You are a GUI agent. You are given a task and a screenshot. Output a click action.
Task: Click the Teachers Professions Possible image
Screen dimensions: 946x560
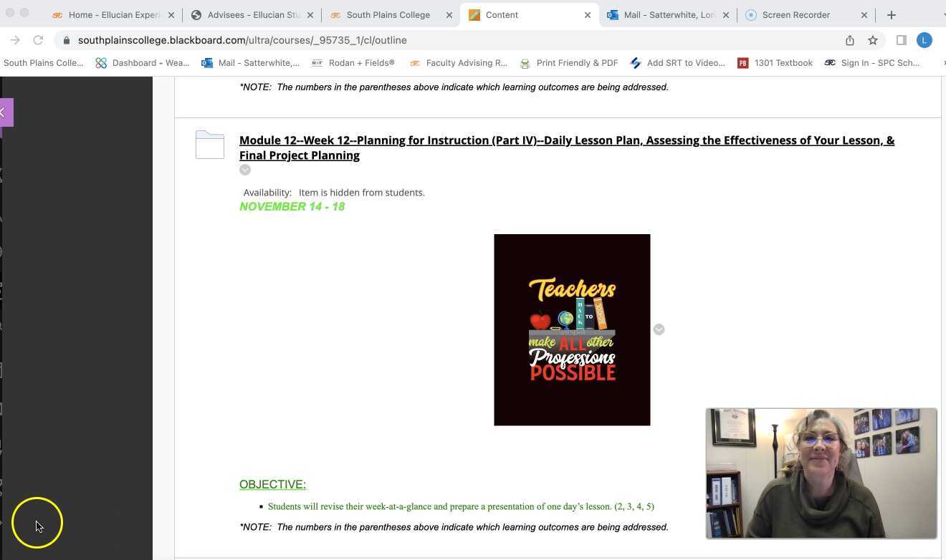pyautogui.click(x=572, y=329)
